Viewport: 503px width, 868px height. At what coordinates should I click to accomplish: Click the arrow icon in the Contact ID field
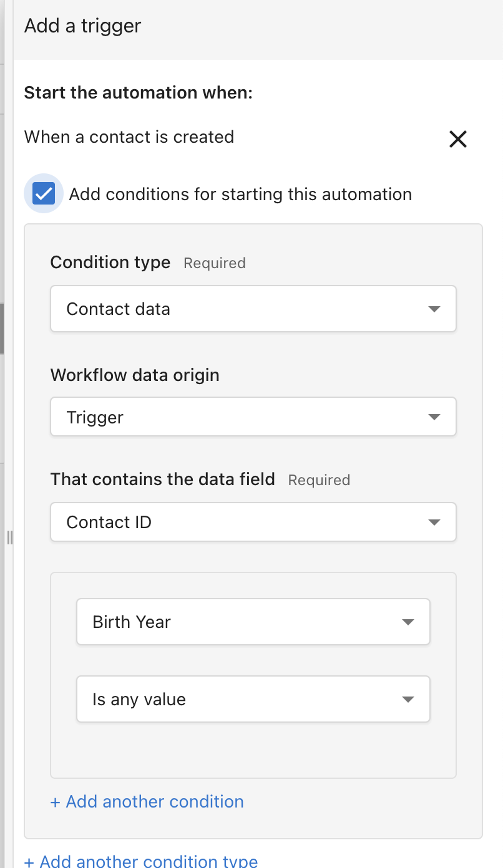point(434,522)
